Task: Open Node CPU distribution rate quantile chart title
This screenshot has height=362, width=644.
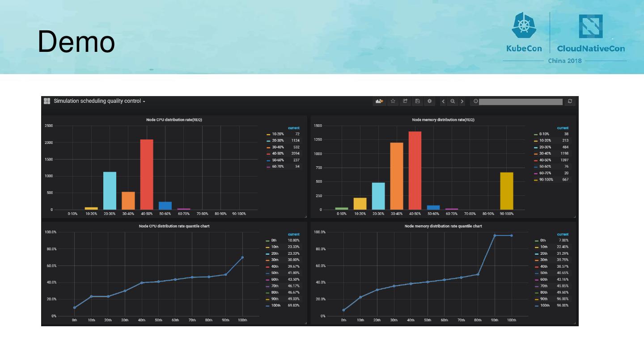Action: coord(174,226)
